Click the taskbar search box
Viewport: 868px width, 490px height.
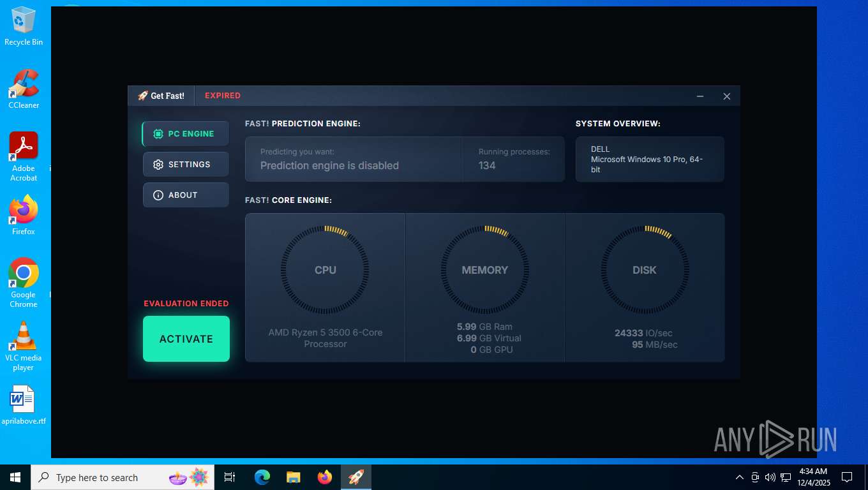point(123,477)
